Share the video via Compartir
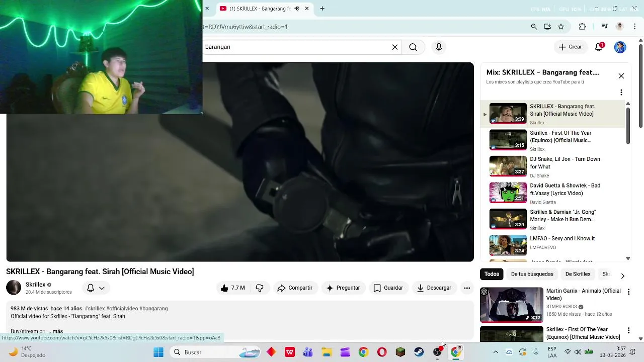Image resolution: width=644 pixels, height=362 pixels. point(295,288)
